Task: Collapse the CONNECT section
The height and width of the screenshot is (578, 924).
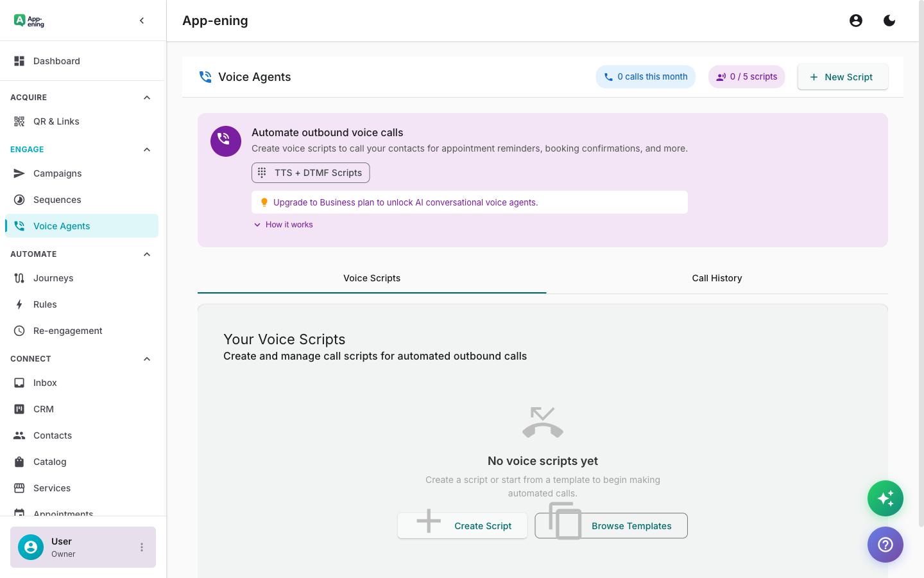Action: [147, 359]
